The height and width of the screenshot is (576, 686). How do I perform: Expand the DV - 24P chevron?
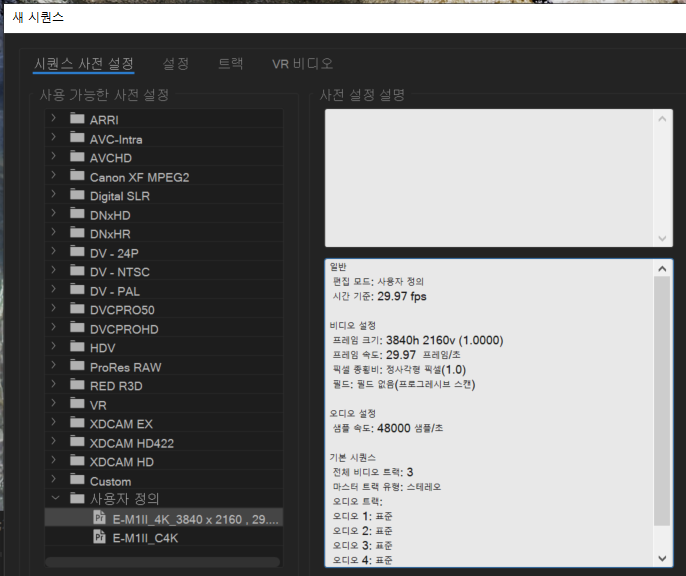click(53, 251)
